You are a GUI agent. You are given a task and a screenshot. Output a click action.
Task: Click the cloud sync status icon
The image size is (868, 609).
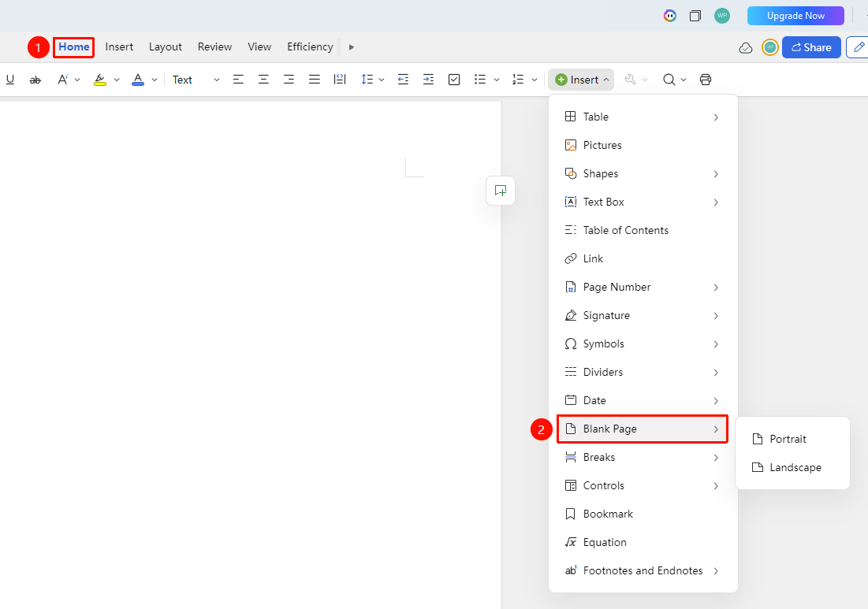(x=746, y=47)
